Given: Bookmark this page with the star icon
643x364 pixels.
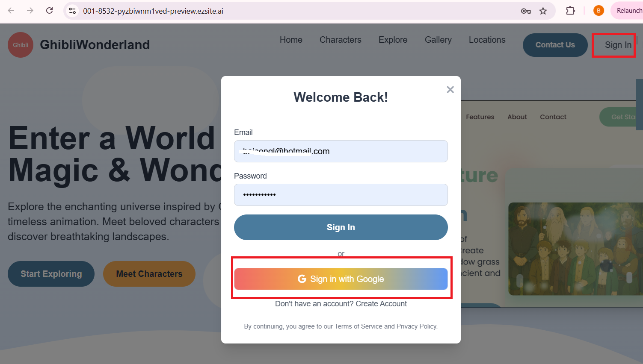Looking at the screenshot, I should [543, 11].
